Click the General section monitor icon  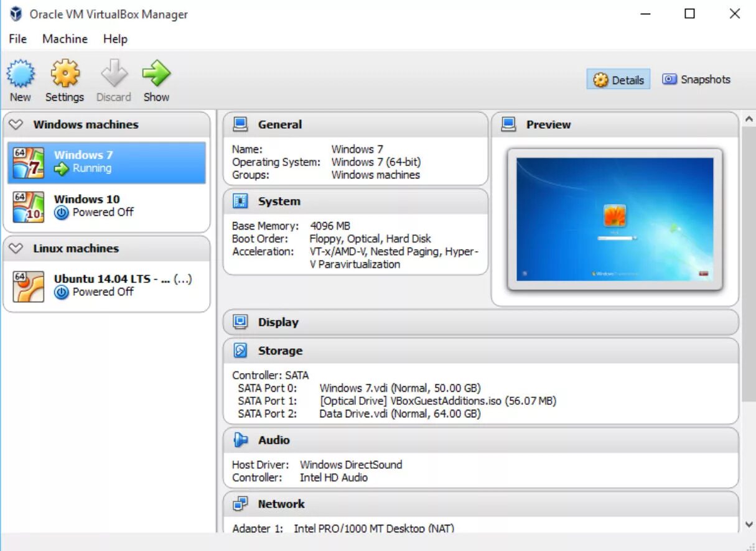click(x=240, y=124)
